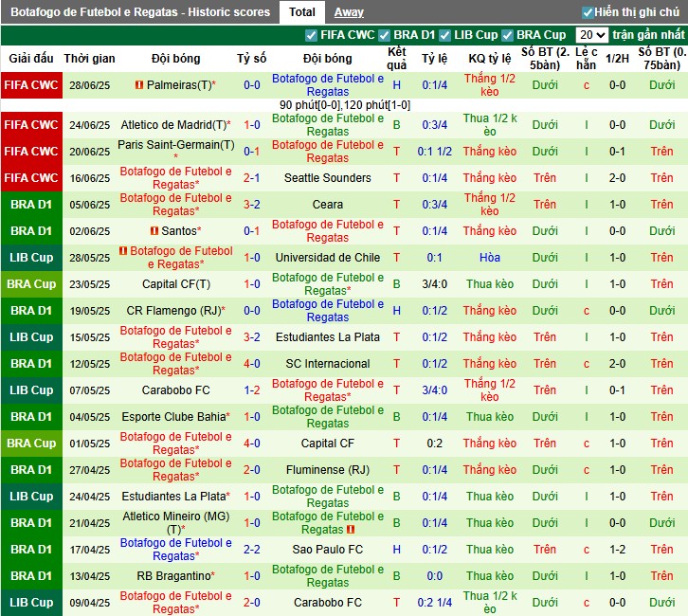The image size is (688, 616).
Task: Open Atletico Mineiro (MG) team link
Action: (176, 522)
